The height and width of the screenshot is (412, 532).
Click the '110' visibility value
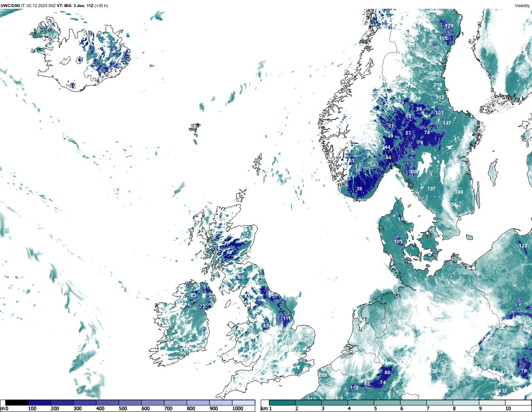354,388
